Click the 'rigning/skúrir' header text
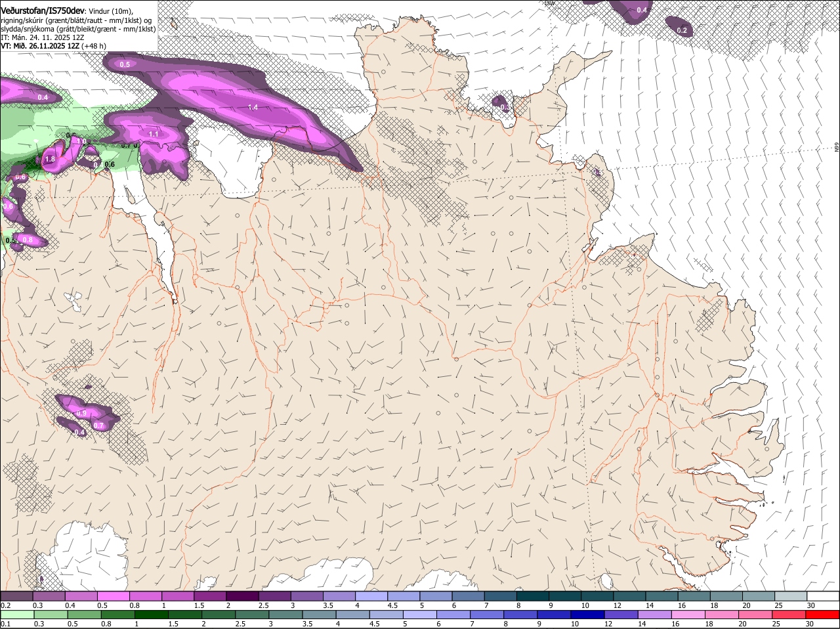 [x=22, y=20]
